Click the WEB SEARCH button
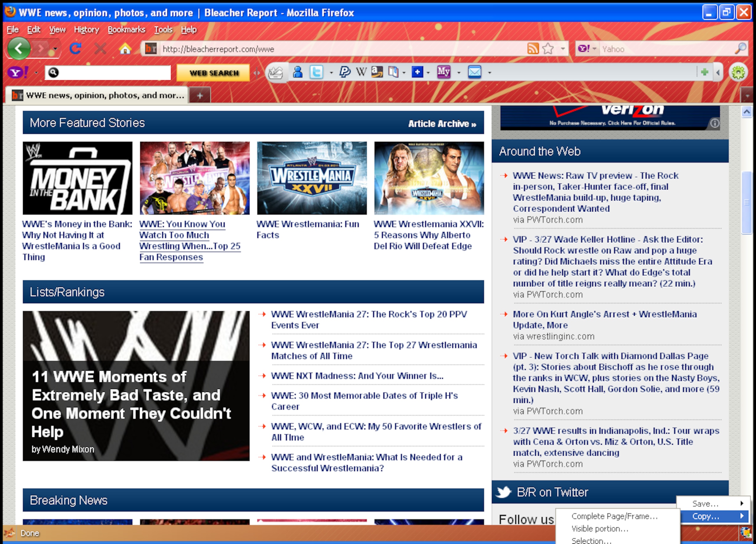The width and height of the screenshot is (756, 544). pos(213,73)
